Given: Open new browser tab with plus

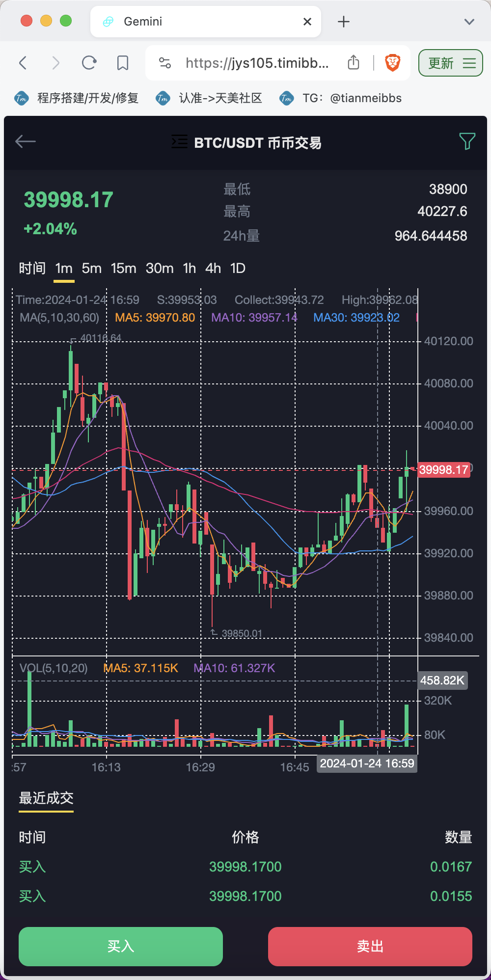Looking at the screenshot, I should point(344,22).
